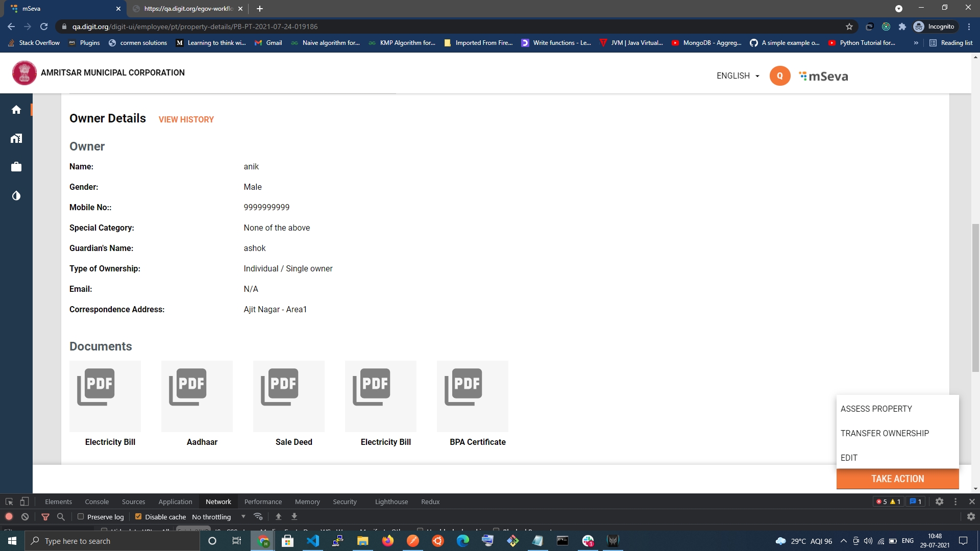
Task: Open network conditions wifi settings icon
Action: coord(258,517)
